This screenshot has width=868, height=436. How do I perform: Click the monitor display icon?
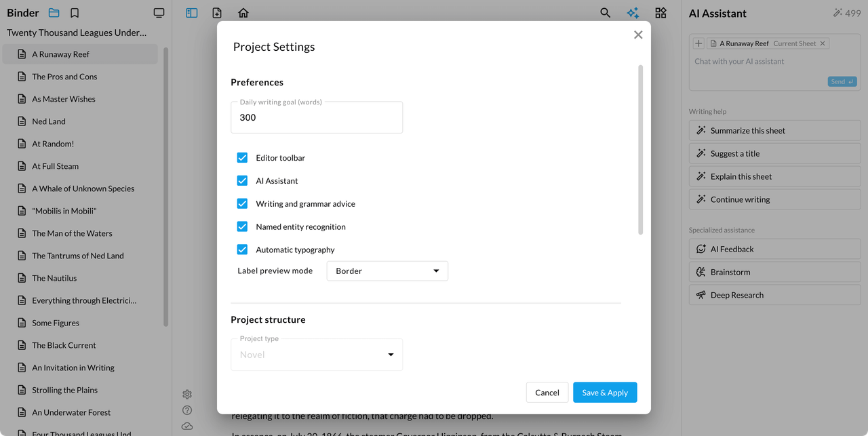point(159,13)
